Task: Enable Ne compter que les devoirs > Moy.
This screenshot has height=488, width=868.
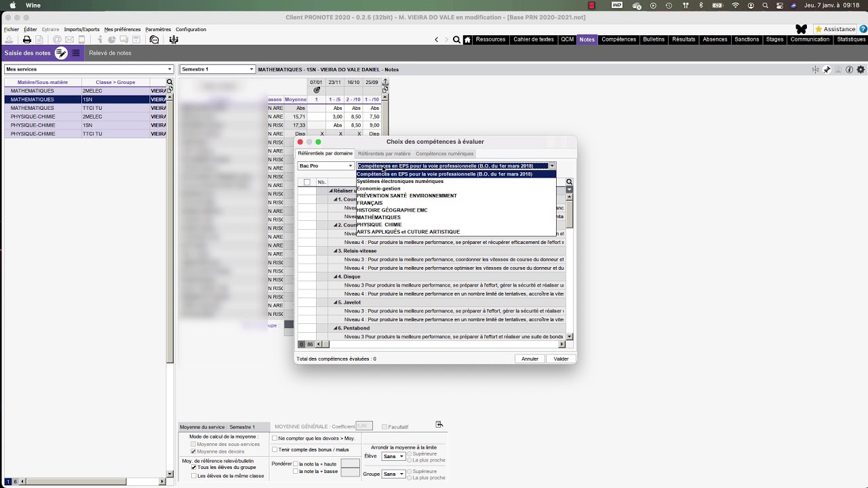Action: [x=275, y=439]
